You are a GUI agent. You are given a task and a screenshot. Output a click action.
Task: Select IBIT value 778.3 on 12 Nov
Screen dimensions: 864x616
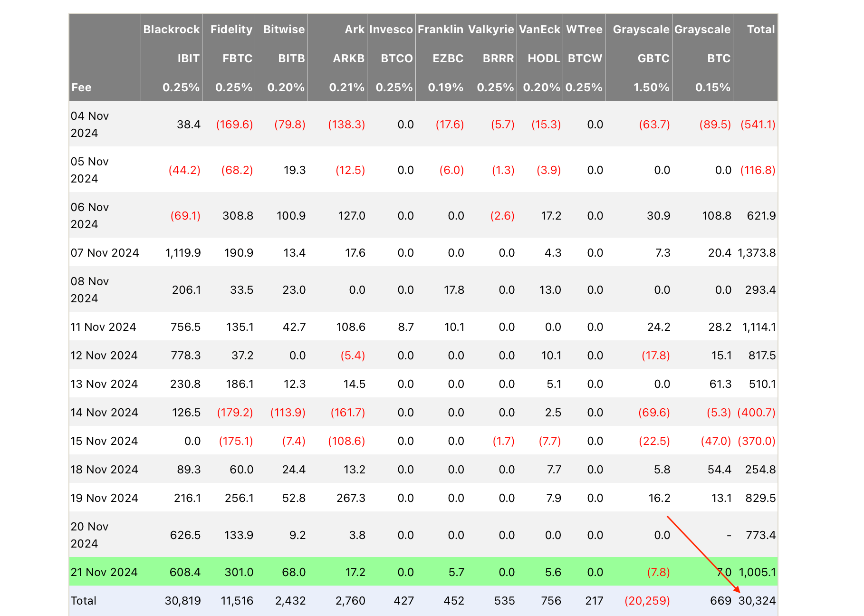coord(186,356)
